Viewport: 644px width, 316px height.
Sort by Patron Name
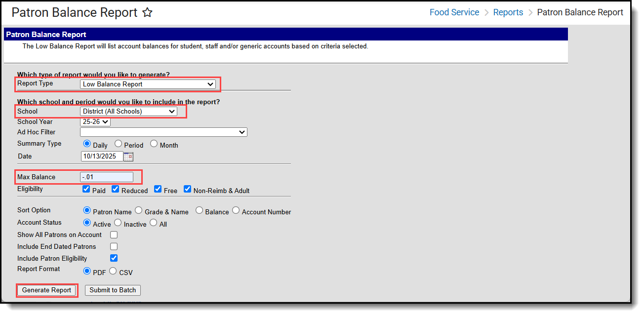(87, 210)
